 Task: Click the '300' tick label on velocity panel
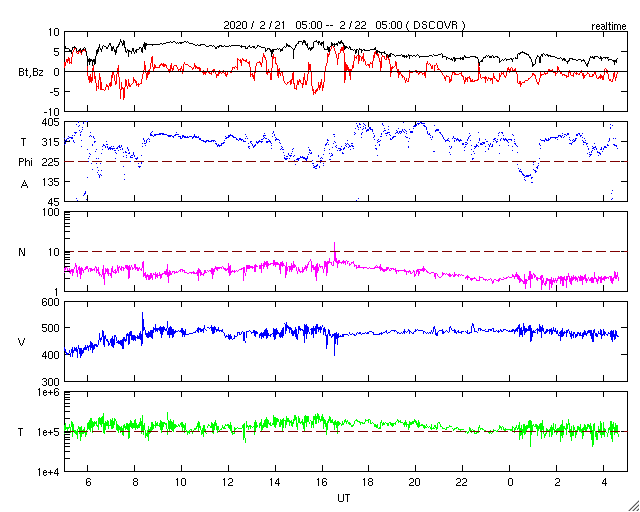pyautogui.click(x=51, y=382)
